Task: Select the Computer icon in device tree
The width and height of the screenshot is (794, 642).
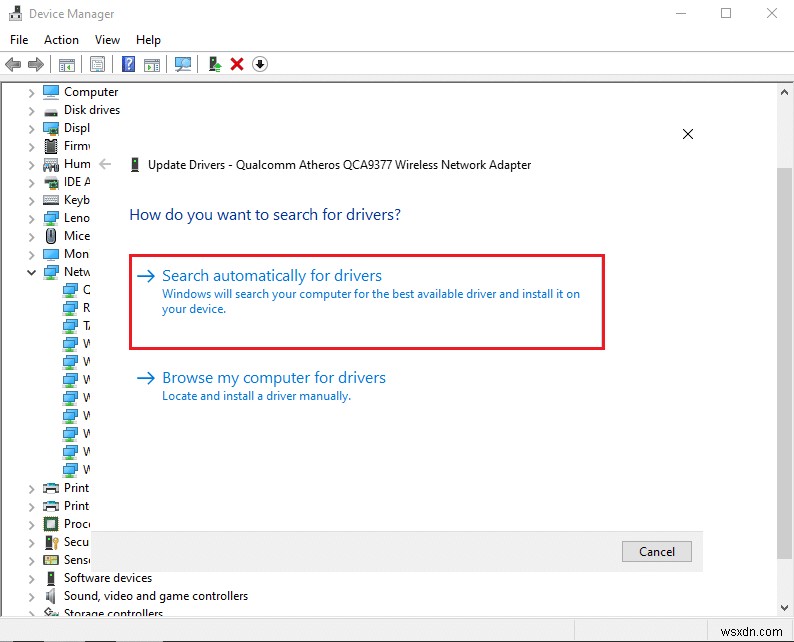Action: coord(51,92)
